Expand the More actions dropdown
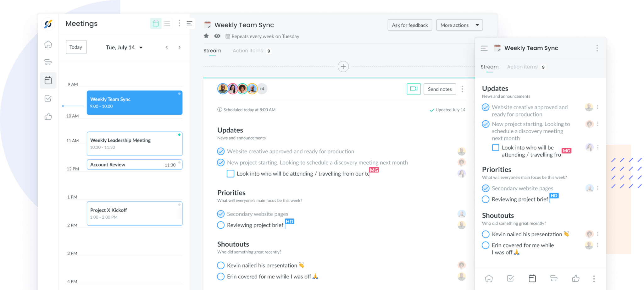 pyautogui.click(x=459, y=25)
